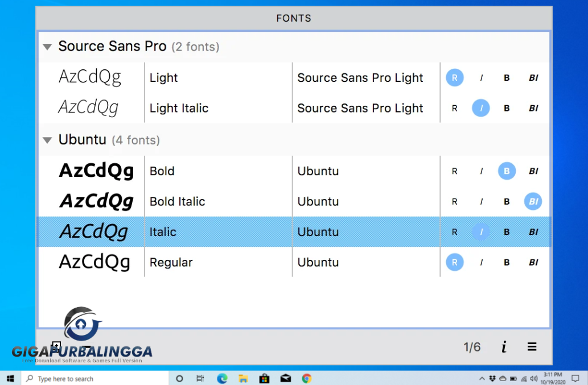Click highlighted I style on Light Italic row
The height and width of the screenshot is (385, 588).
point(481,108)
